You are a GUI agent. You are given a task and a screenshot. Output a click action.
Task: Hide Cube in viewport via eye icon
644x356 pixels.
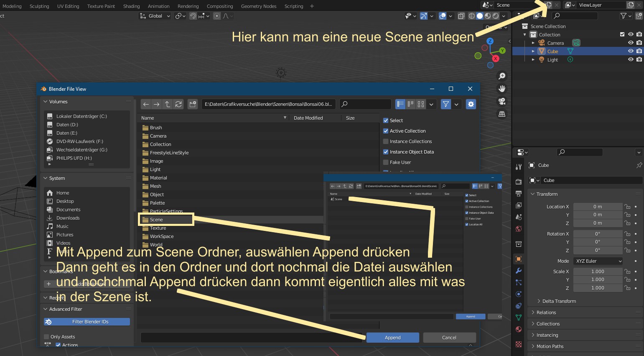point(631,51)
